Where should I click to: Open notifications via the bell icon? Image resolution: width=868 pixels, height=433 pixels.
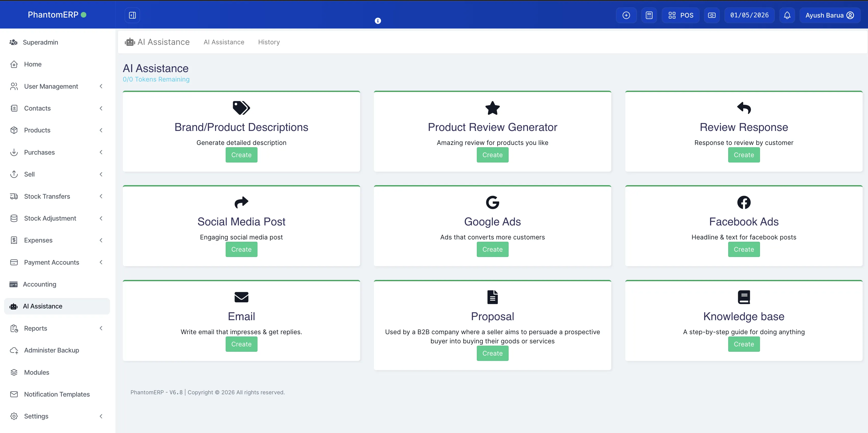[x=787, y=15]
